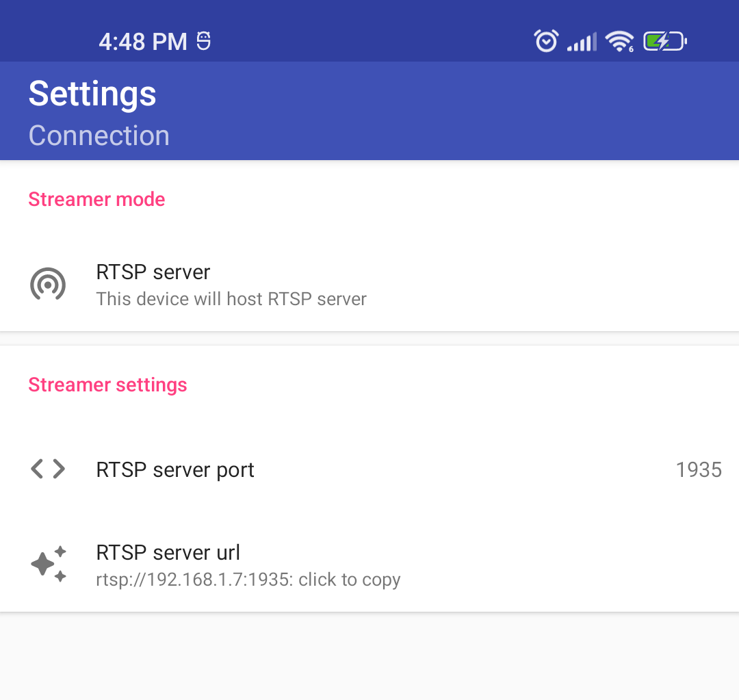Tap the Connection subtitle text

tap(99, 135)
